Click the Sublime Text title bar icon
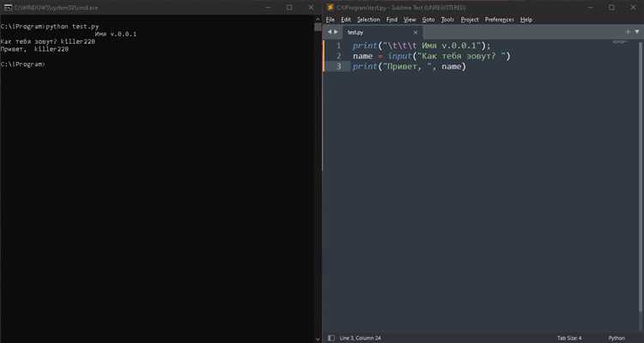Viewport: 644px width, 343px height. coord(330,8)
